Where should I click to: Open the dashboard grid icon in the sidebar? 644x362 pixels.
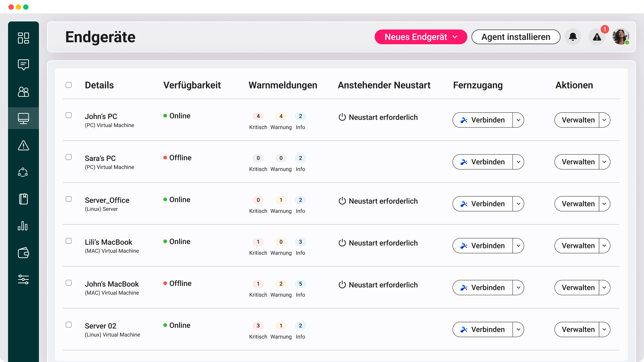(23, 38)
